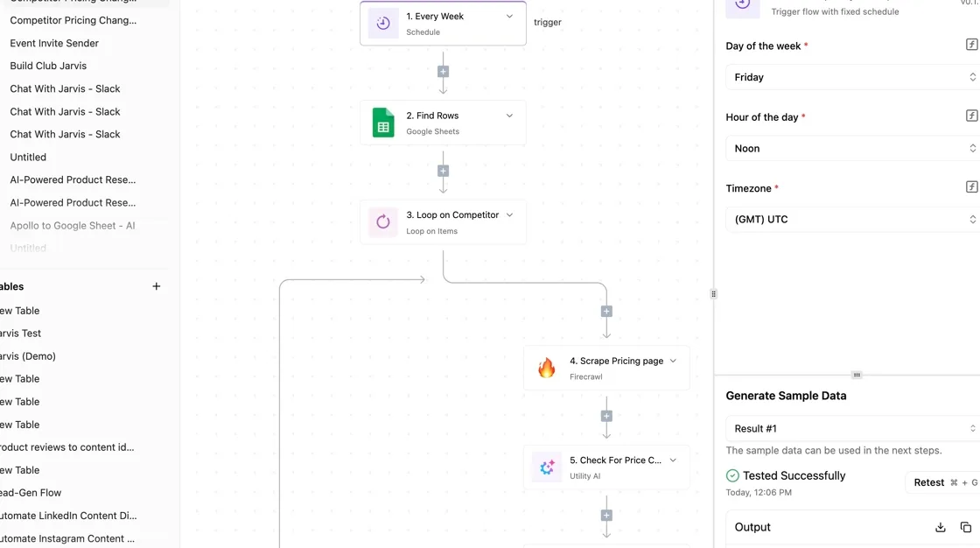980x548 pixels.
Task: Open the Result #1 sample data dropdown
Action: 852,429
